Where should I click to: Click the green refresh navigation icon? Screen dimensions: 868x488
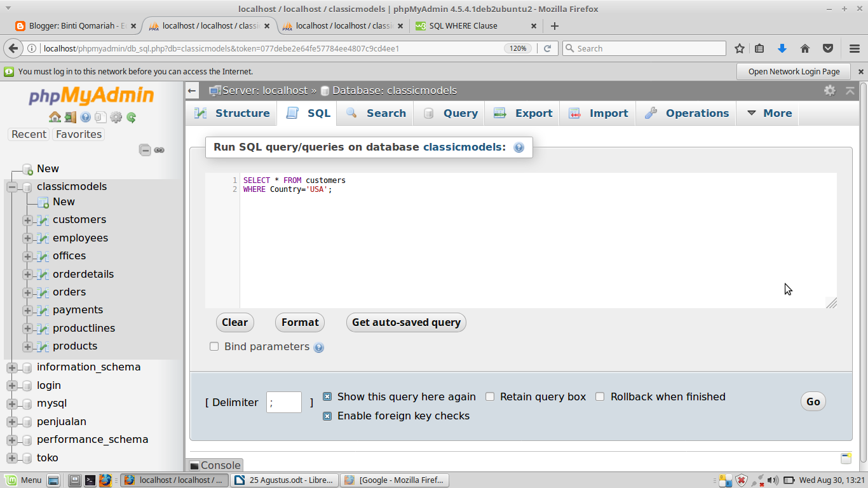[131, 117]
